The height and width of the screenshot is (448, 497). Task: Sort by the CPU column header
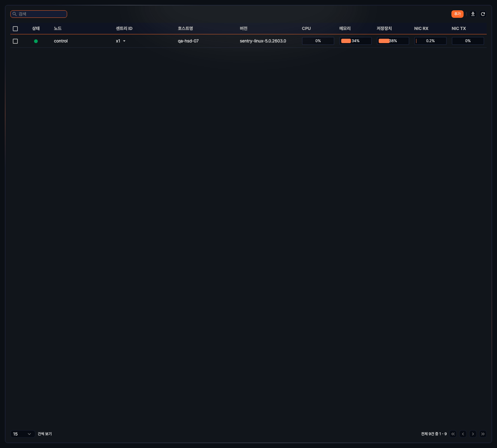pos(306,28)
